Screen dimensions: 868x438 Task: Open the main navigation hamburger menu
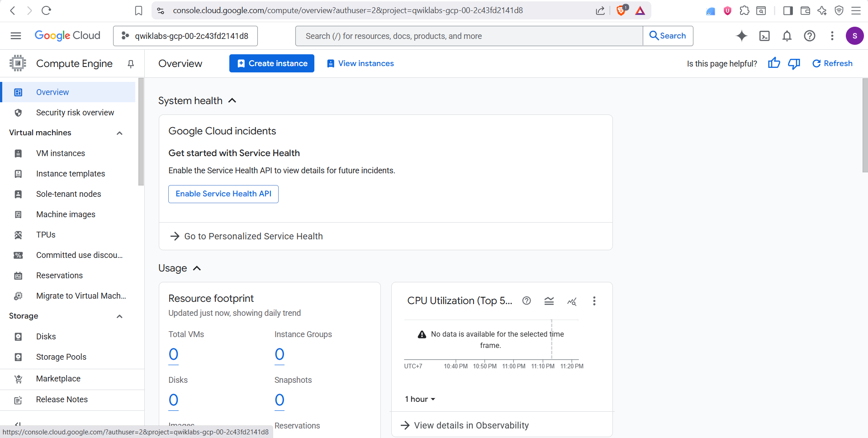coord(16,36)
